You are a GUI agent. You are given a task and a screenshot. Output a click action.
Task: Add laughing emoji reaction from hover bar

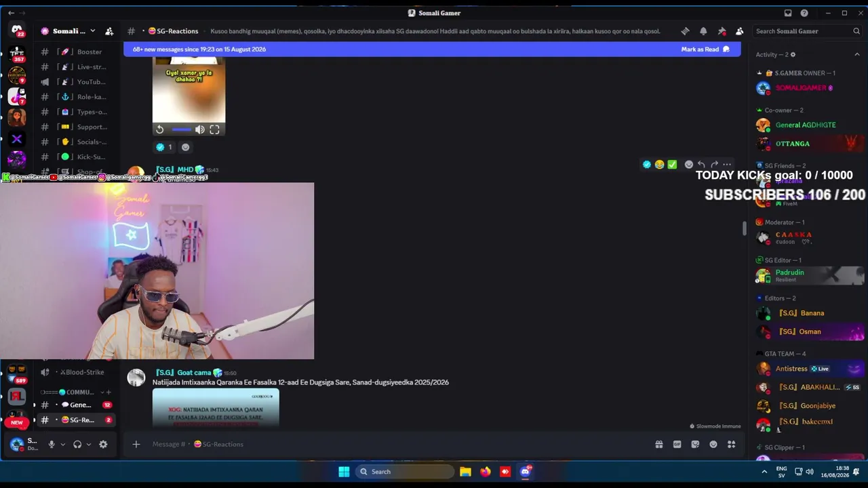[x=659, y=165]
